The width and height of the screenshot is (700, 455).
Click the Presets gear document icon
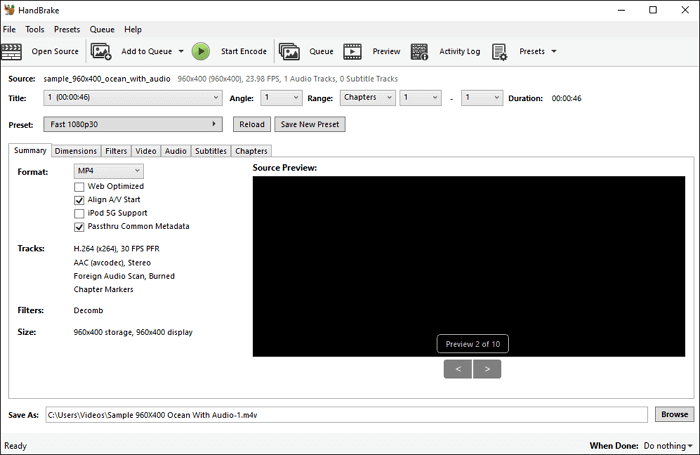499,51
